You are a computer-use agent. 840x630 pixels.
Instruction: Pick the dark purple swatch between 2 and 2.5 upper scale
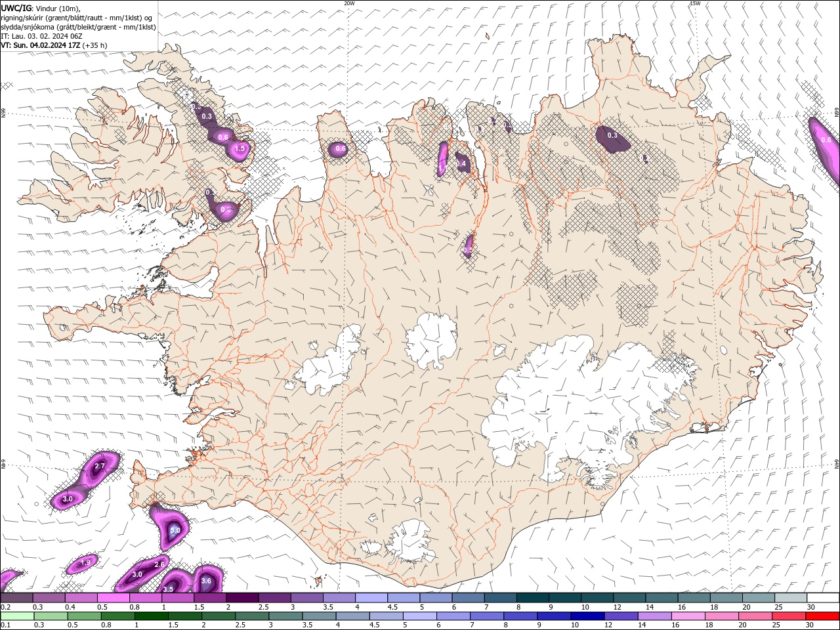pyautogui.click(x=241, y=598)
